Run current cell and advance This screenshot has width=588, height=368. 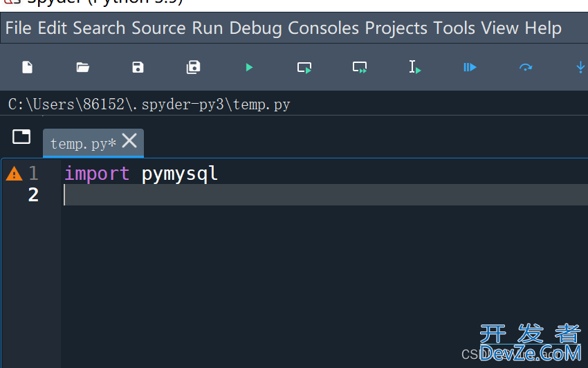pos(360,68)
